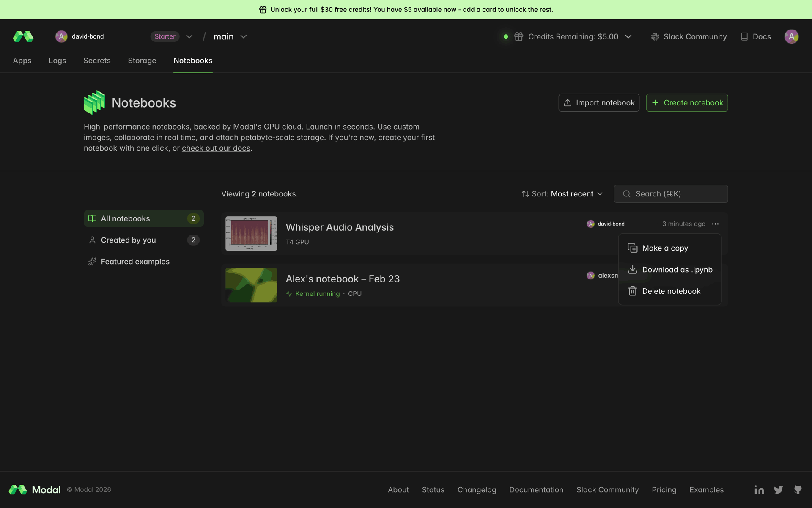Open Featured examples in the sidebar
812x508 pixels.
144,262
